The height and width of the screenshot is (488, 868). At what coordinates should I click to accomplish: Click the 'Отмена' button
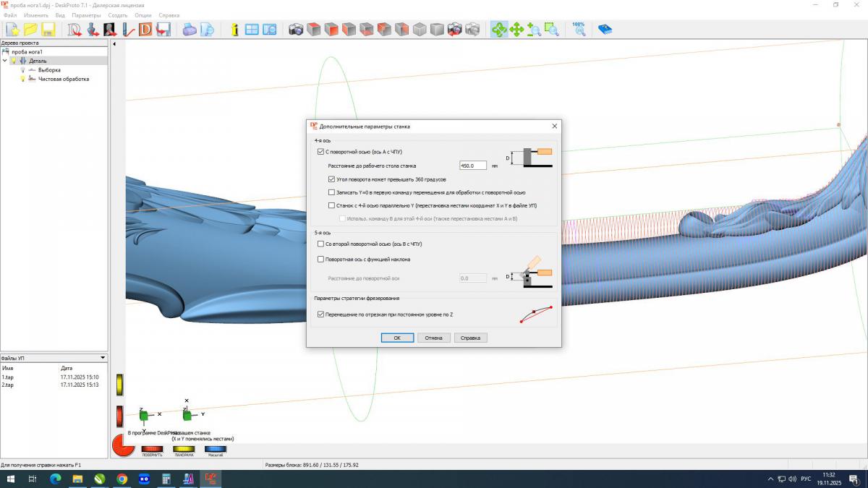(x=433, y=338)
